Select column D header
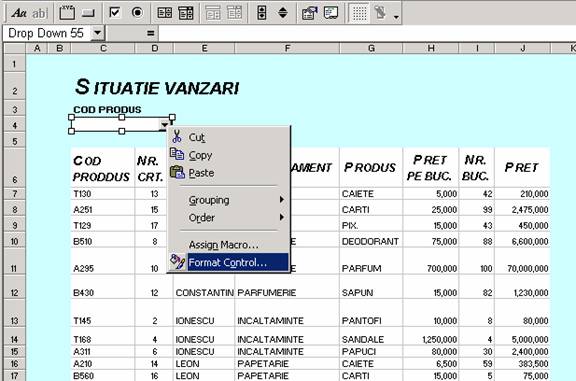The width and height of the screenshot is (576, 381). (x=155, y=48)
